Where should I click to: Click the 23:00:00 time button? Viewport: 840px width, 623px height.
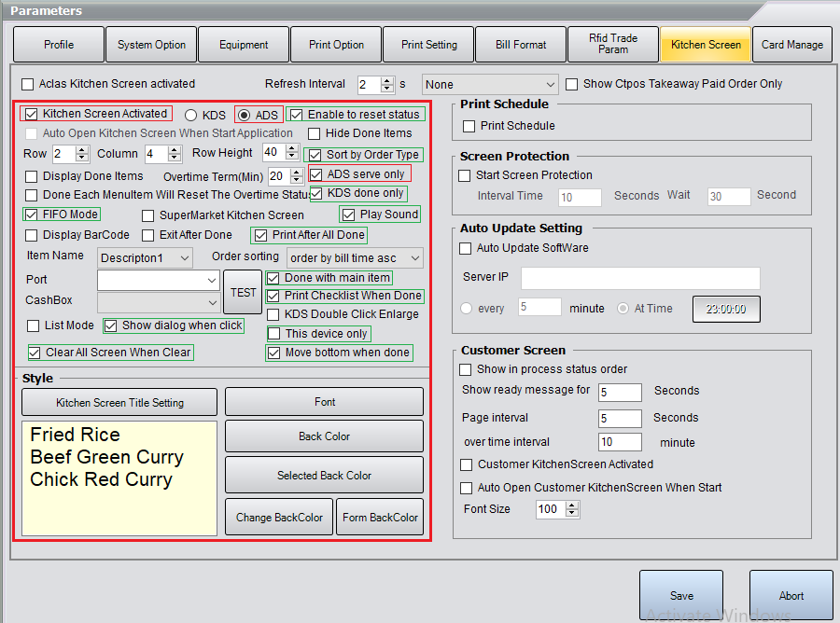(726, 309)
